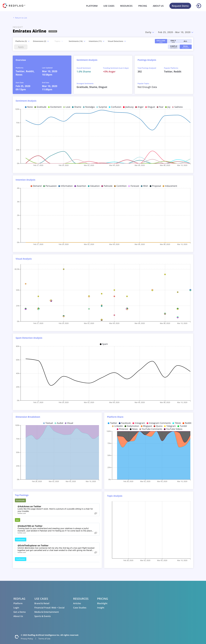The width and height of the screenshot is (206, 644).
Task: Open link icon on @EvieTheExplorer posting
Action: tap(95, 552)
